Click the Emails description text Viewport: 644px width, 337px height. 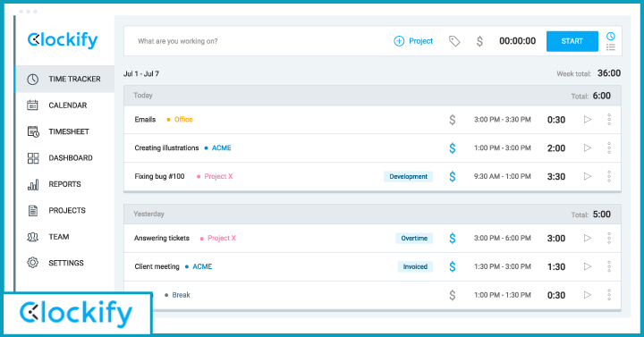click(145, 120)
